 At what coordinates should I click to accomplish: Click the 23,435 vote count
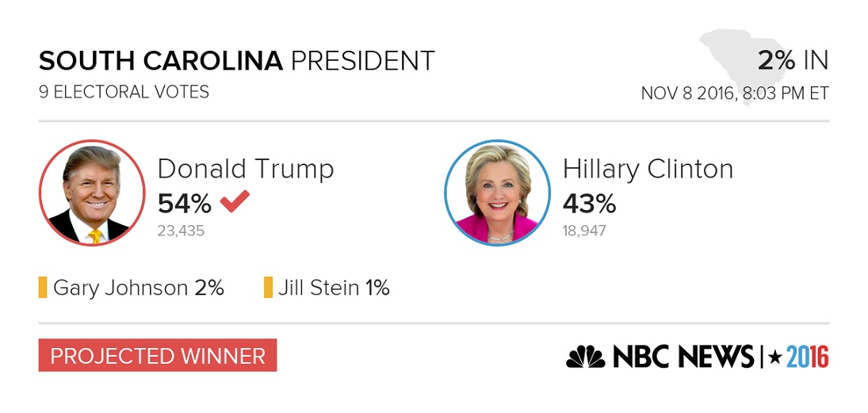point(181,231)
